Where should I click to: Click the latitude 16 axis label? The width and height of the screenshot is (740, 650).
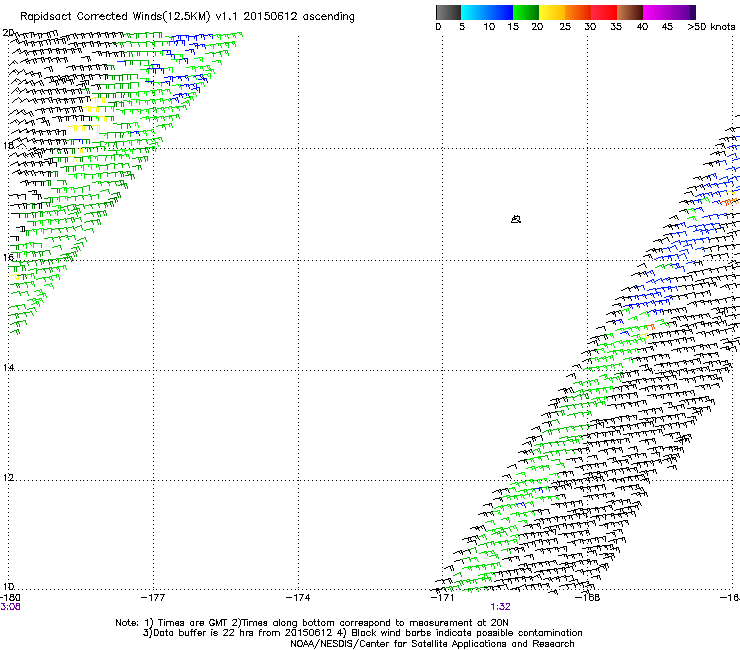8,257
